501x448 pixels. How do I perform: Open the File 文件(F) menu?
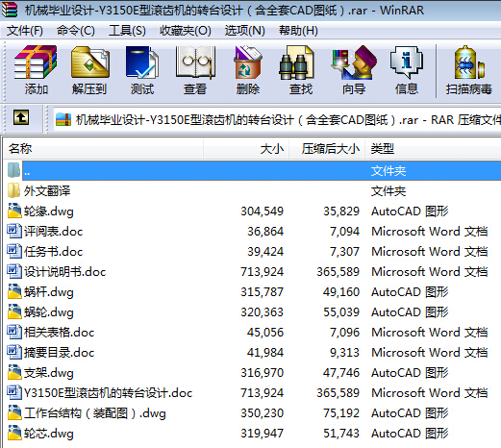pyautogui.click(x=25, y=31)
